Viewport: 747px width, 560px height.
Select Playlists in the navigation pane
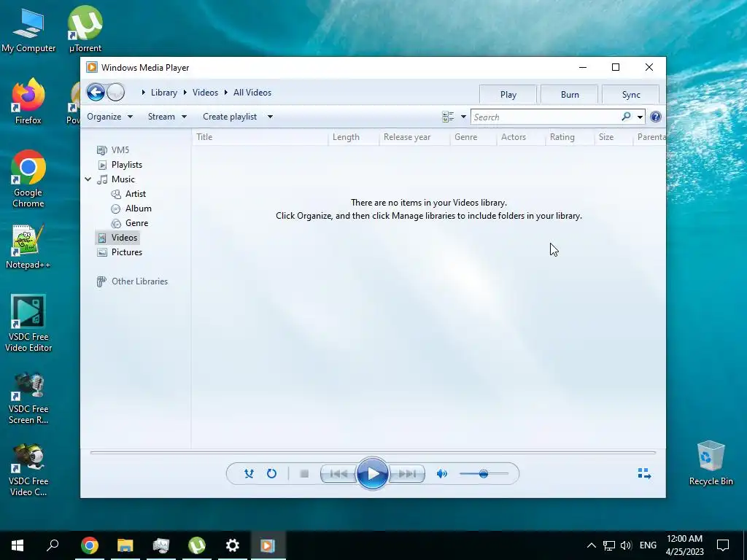(127, 165)
